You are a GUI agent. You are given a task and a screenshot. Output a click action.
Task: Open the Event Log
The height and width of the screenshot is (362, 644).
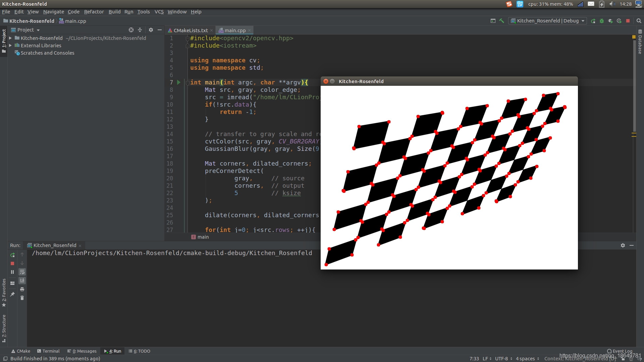click(620, 351)
